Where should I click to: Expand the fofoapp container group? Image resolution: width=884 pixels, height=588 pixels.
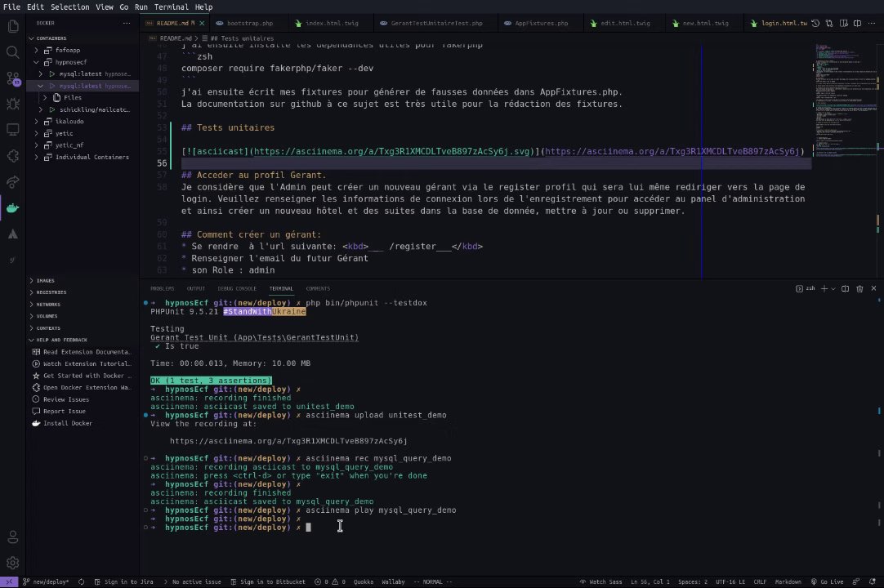click(37, 50)
